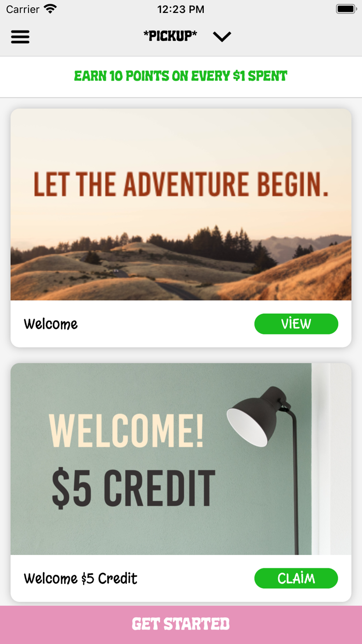Tap the $5 CREDIT text on the promo image

(x=133, y=488)
